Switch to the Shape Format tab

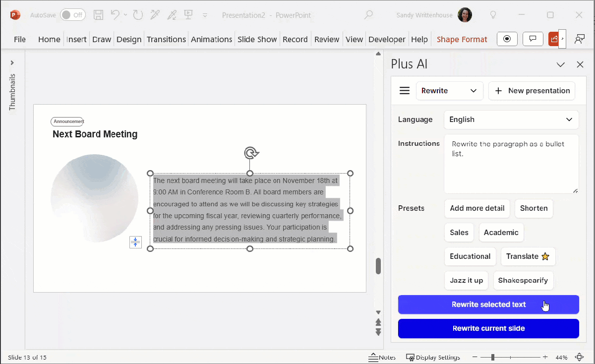coord(462,39)
